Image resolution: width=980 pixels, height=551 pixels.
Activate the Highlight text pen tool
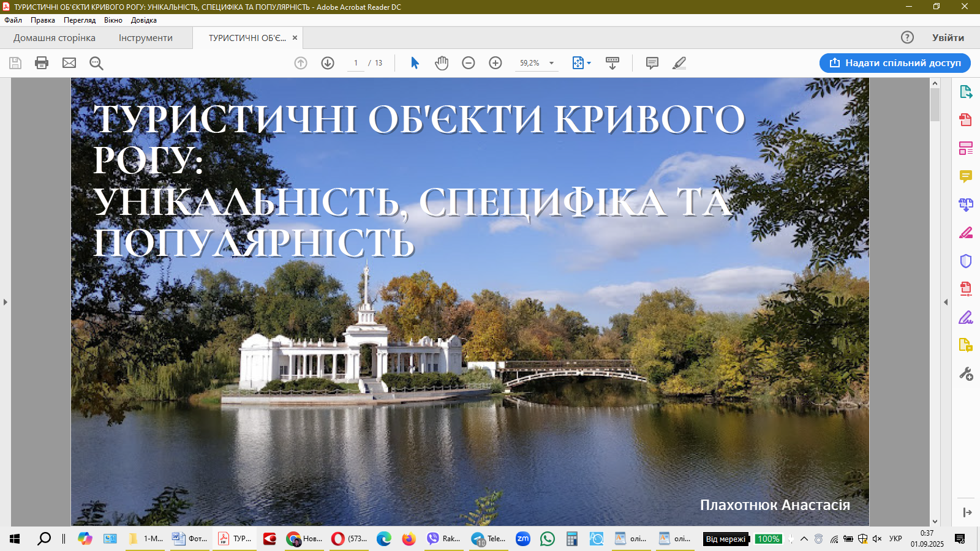(679, 63)
